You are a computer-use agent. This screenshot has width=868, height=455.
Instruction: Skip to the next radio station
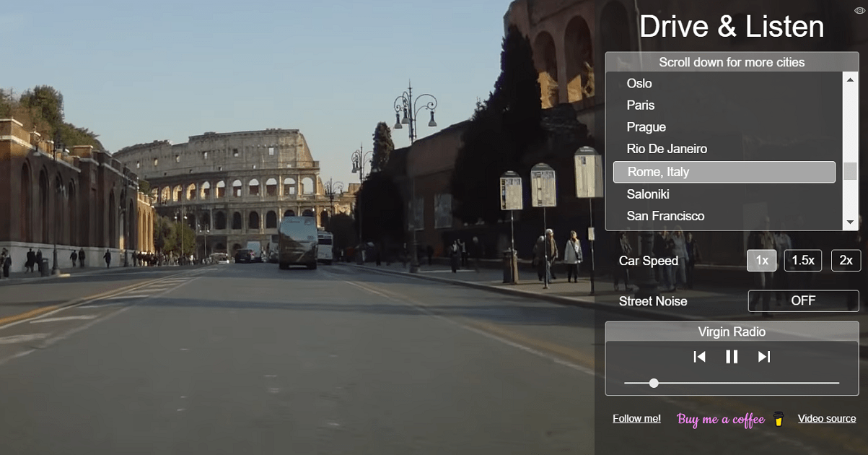coord(763,356)
